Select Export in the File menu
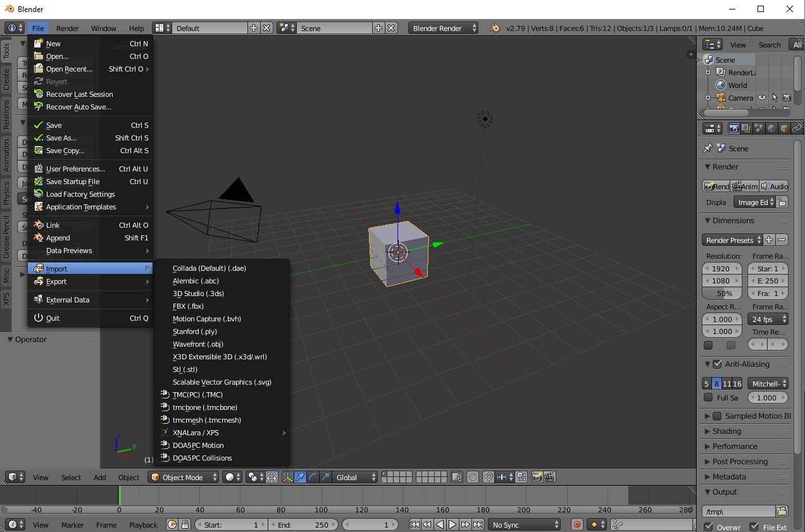 click(90, 281)
